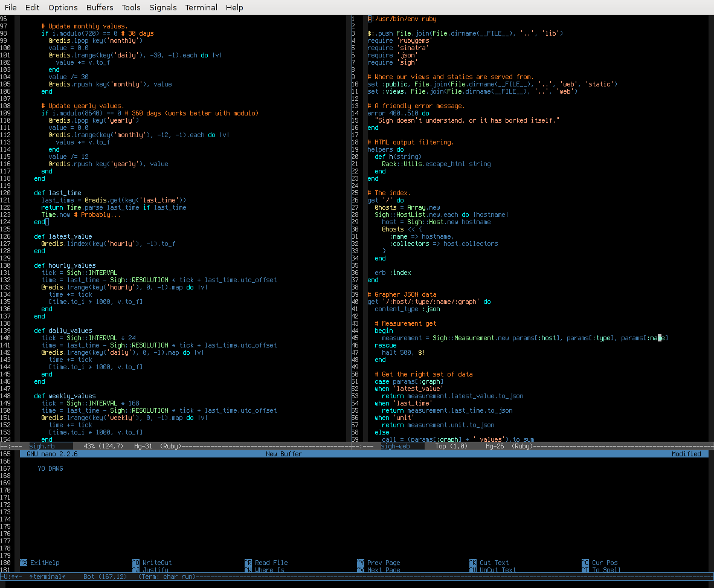Click the 'return measurement.last_time.to_json' line
The height and width of the screenshot is (588, 714).
pos(447,410)
